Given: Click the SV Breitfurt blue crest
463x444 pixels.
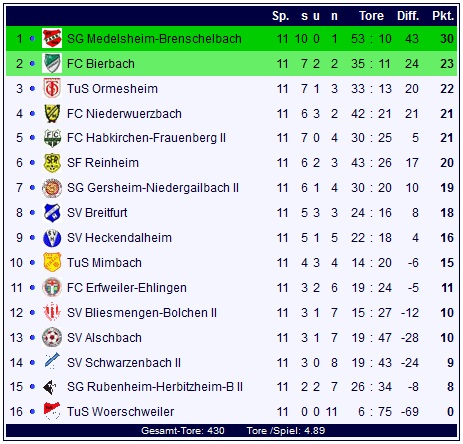Looking at the screenshot, I should 52,213.
